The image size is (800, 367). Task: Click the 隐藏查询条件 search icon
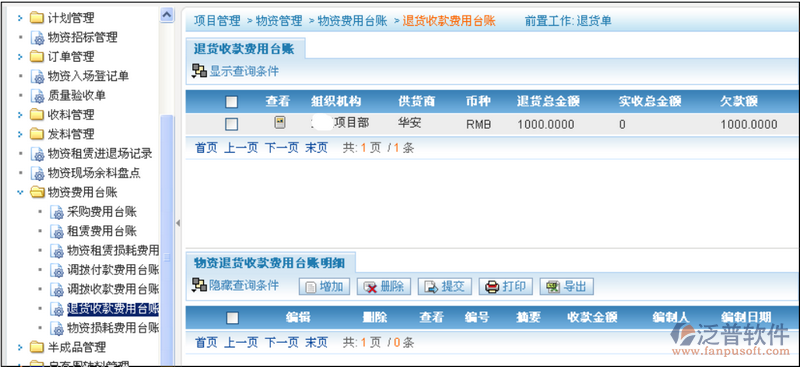click(x=199, y=285)
